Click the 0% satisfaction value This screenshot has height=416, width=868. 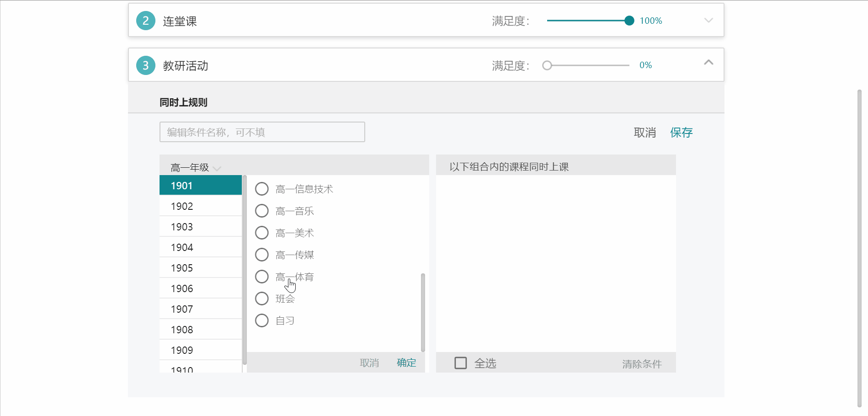point(645,65)
